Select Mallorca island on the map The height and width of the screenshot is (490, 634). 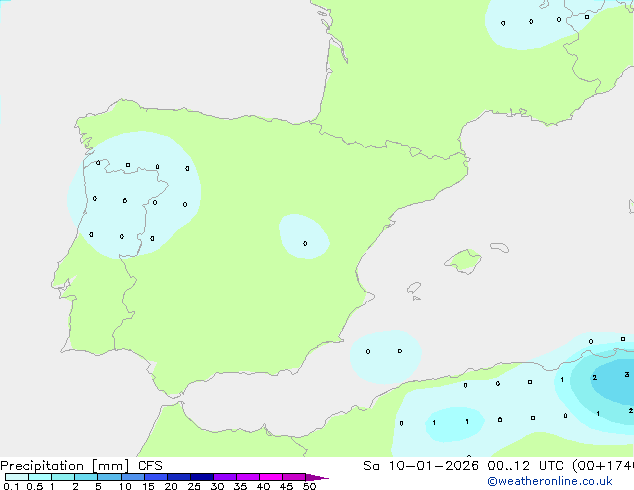[463, 261]
